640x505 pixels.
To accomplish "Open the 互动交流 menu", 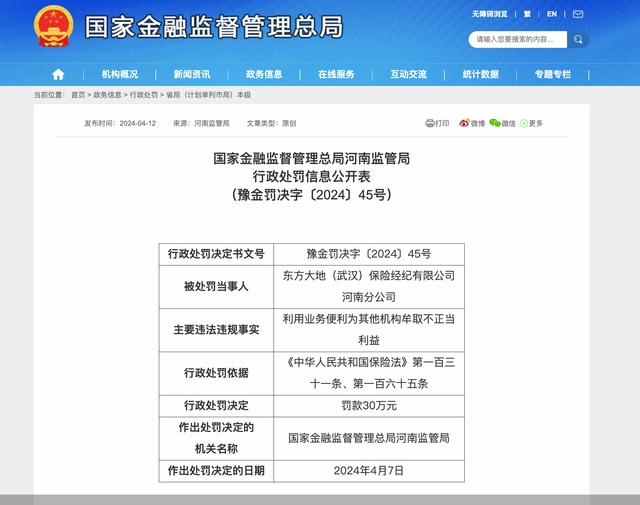I will coord(409,74).
